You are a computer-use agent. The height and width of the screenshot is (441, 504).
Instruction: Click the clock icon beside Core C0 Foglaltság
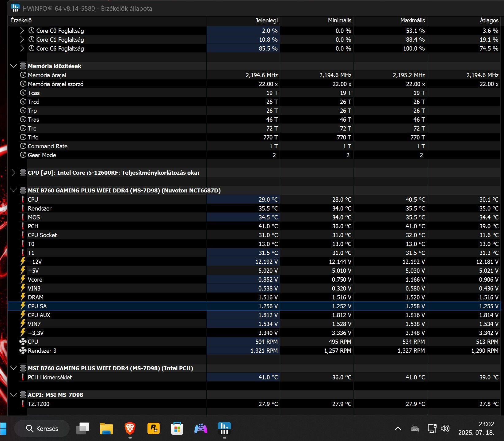[31, 31]
